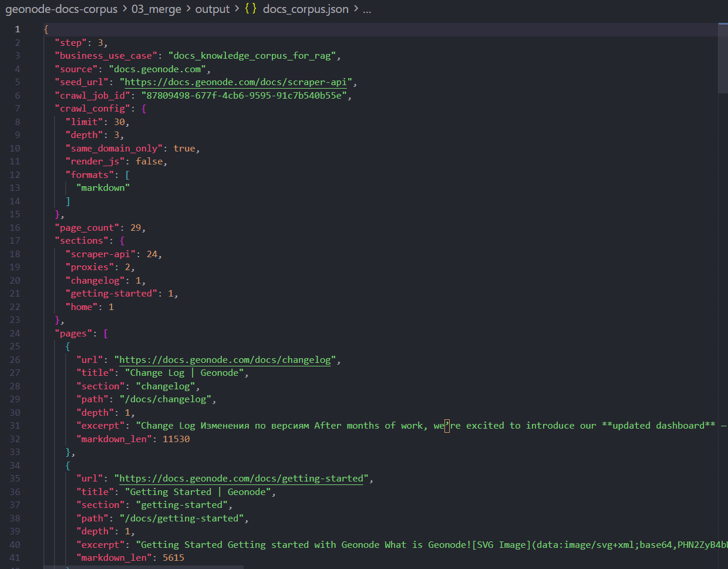Click the JSON braces file icon in breadcrumb

pos(251,9)
